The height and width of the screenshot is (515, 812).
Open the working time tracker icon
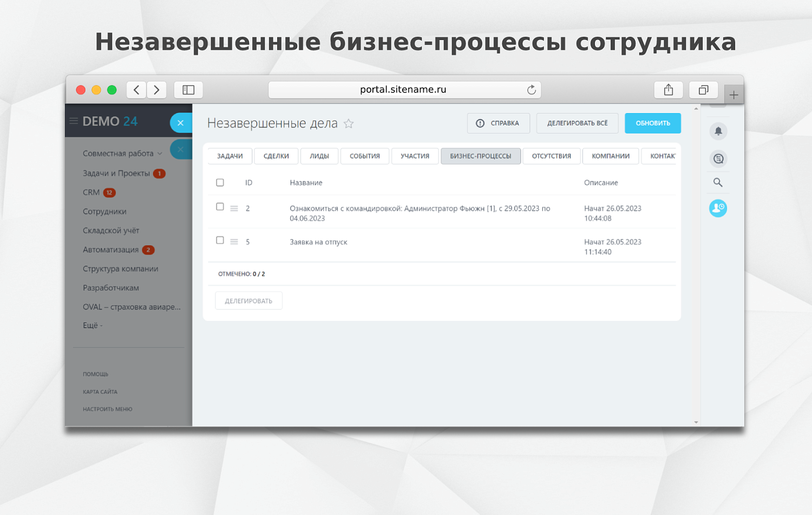[718, 208]
